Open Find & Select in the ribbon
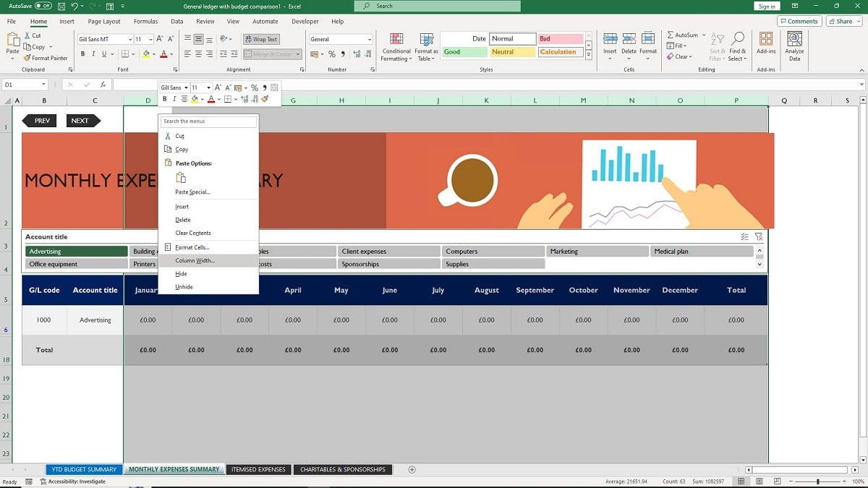Screen dimensions: 868x488 tap(738, 46)
